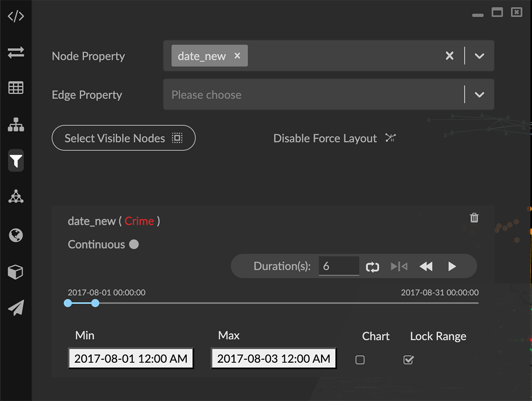Viewport: 532px width, 401px height.
Task: Remove the date_new tag chip
Action: tap(237, 56)
